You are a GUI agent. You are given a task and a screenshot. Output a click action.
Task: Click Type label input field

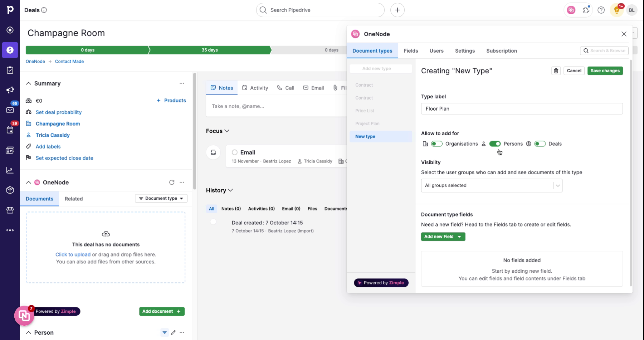tap(522, 109)
